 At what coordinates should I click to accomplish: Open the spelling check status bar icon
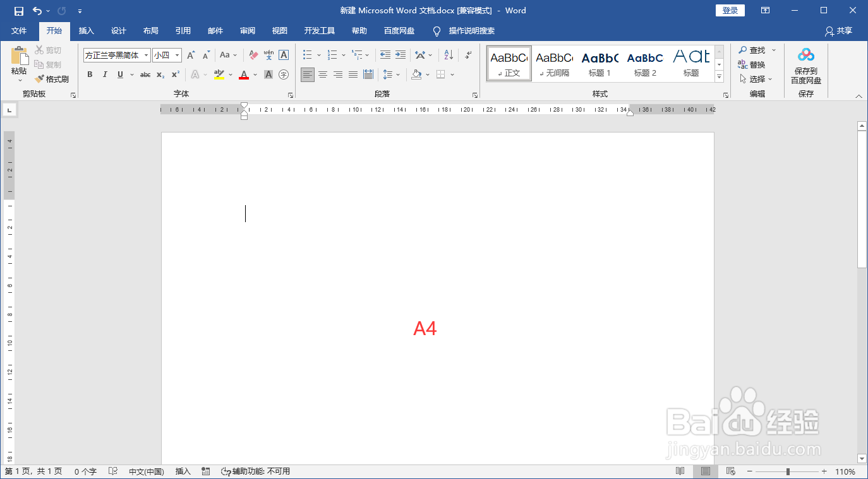tap(113, 471)
